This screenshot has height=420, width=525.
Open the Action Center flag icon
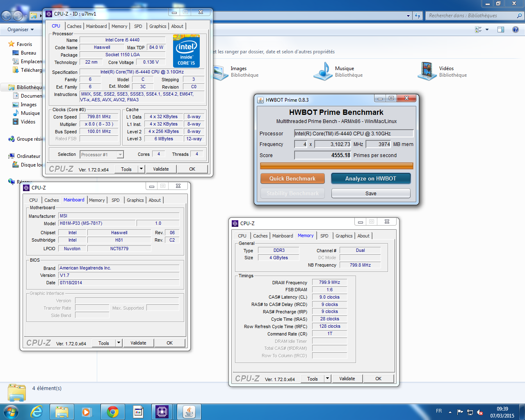460,412
